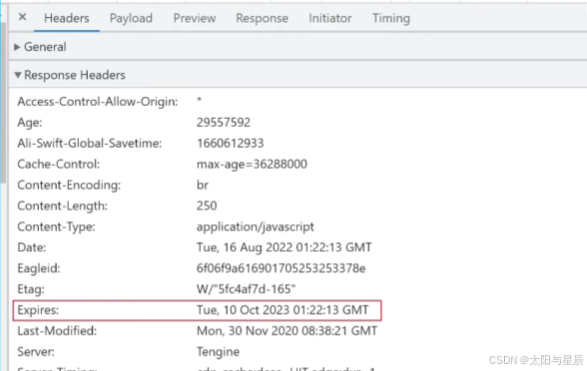The width and height of the screenshot is (587, 371).
Task: Select the br encoding value
Action: pos(203,185)
